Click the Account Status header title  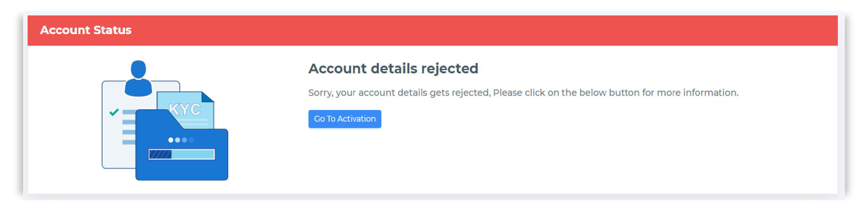pos(86,30)
